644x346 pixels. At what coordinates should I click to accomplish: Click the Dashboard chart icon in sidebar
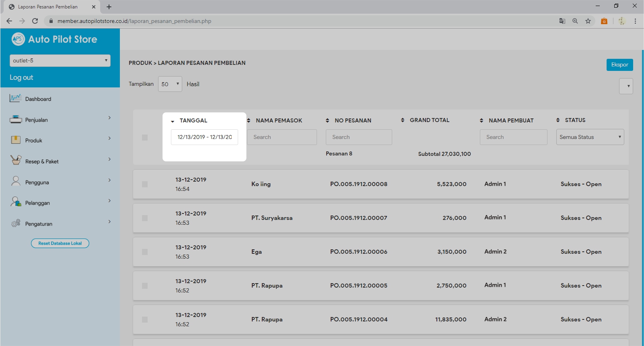[16, 98]
